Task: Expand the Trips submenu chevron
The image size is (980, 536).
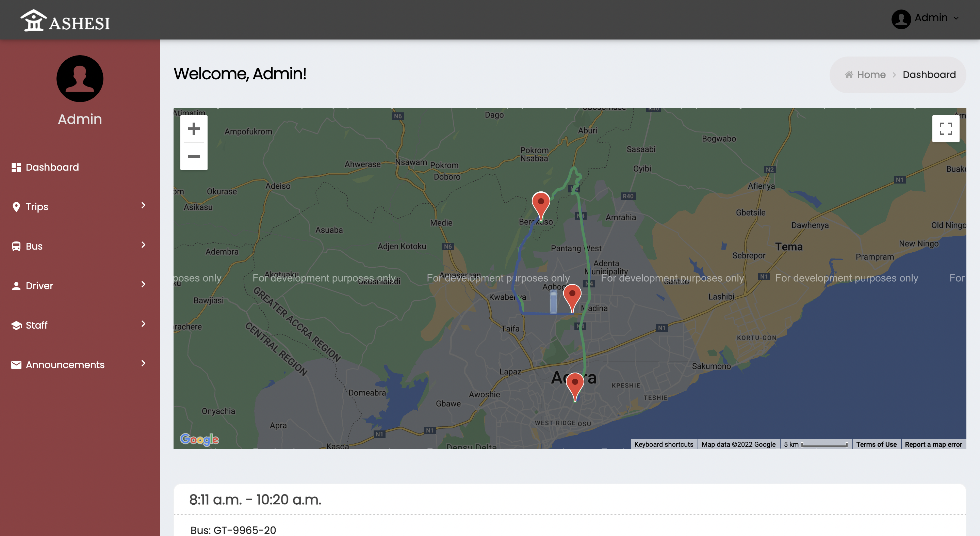Action: (143, 206)
